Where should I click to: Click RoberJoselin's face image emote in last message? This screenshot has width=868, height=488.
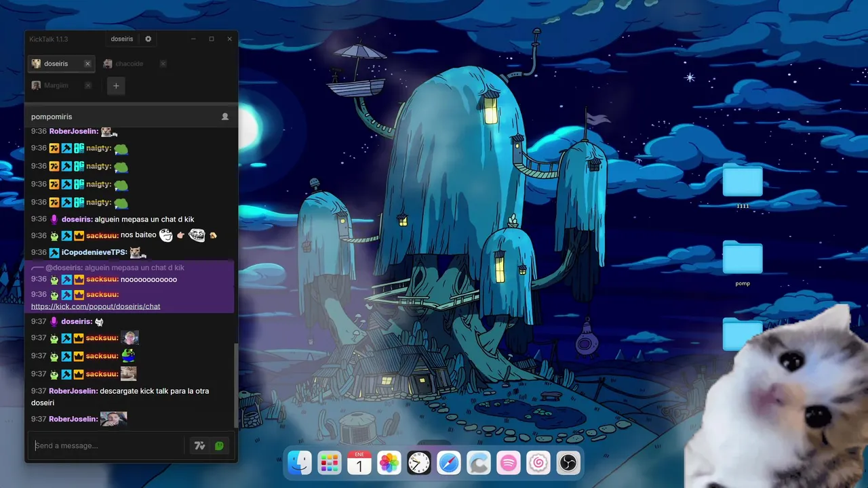(x=114, y=419)
